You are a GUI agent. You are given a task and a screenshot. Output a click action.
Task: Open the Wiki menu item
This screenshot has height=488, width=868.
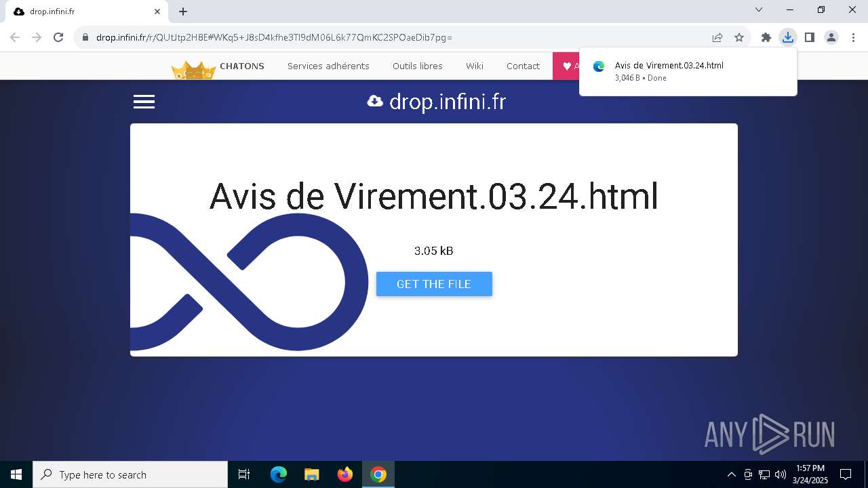coord(475,66)
